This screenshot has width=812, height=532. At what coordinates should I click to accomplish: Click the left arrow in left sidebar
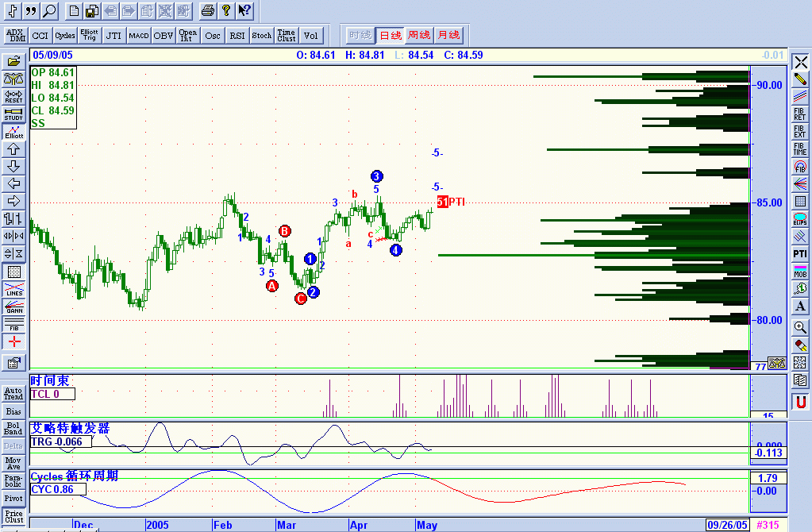click(13, 183)
